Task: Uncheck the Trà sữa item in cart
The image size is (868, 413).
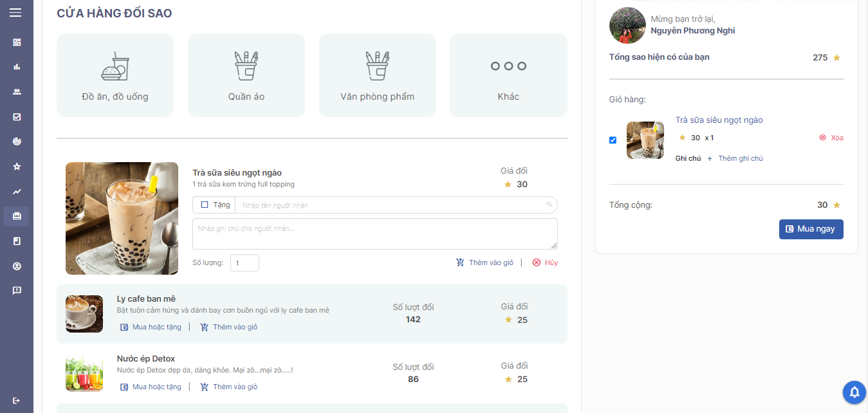Action: click(x=613, y=140)
